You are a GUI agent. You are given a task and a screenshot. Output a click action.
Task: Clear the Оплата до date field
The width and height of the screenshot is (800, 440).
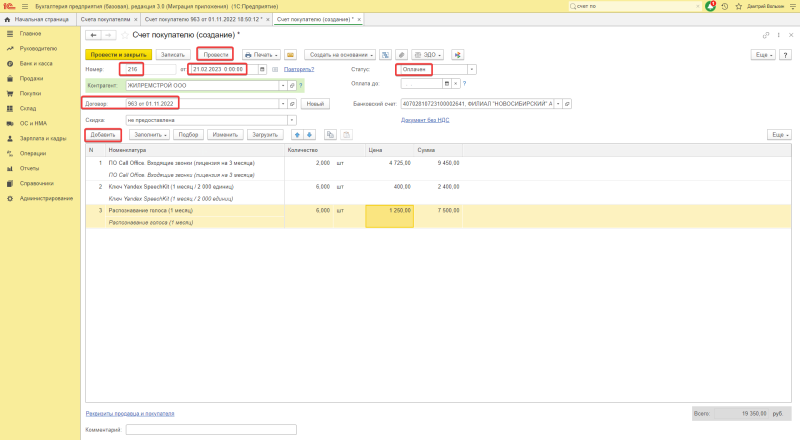tap(456, 84)
